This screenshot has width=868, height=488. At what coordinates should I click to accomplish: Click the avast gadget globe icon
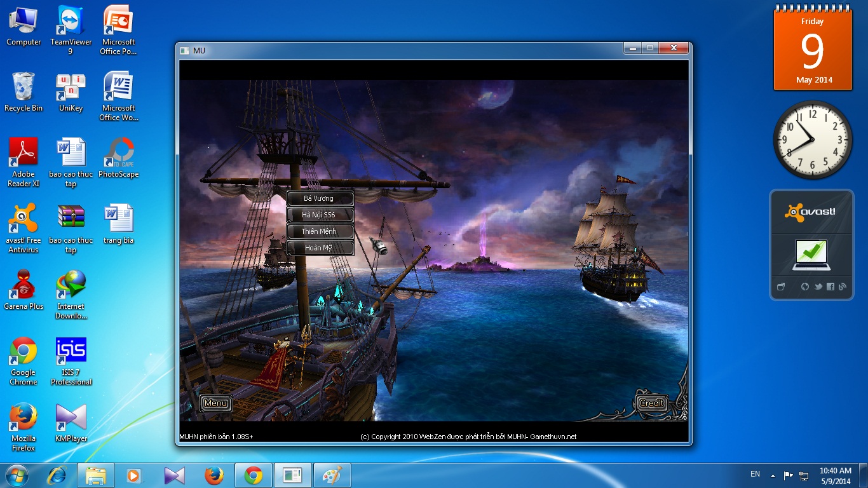[805, 287]
